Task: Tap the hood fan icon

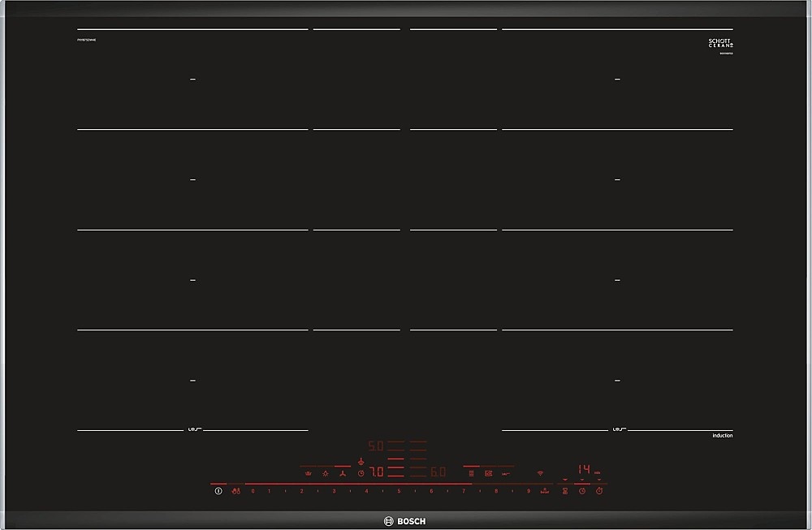Action: click(343, 472)
